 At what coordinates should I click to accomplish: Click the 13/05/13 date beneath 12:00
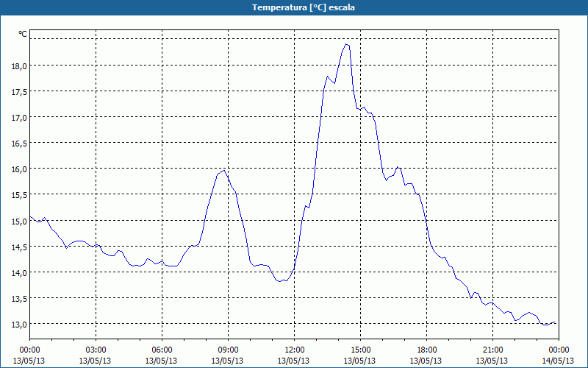[293, 361]
